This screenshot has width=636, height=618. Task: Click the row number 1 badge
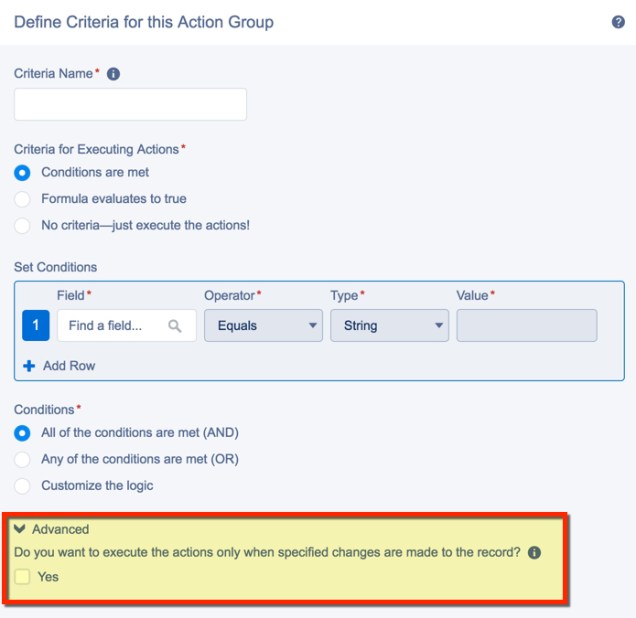[36, 326]
